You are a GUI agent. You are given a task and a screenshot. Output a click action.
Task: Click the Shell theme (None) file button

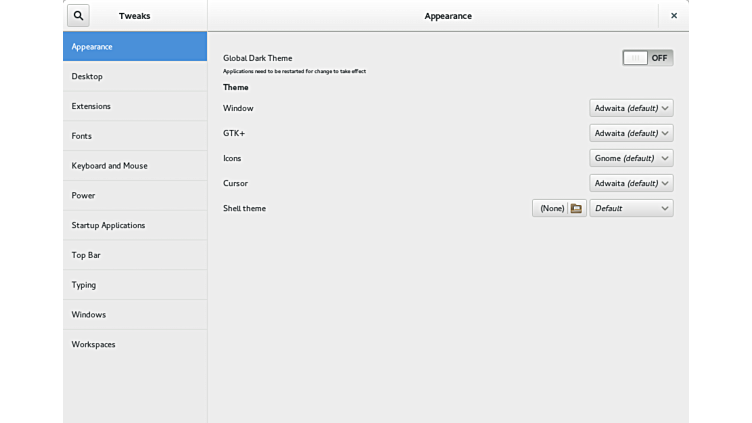click(x=552, y=208)
